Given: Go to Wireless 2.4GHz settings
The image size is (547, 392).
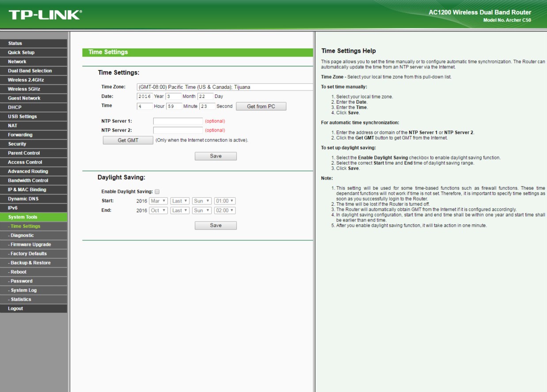Looking at the screenshot, I should click(34, 80).
